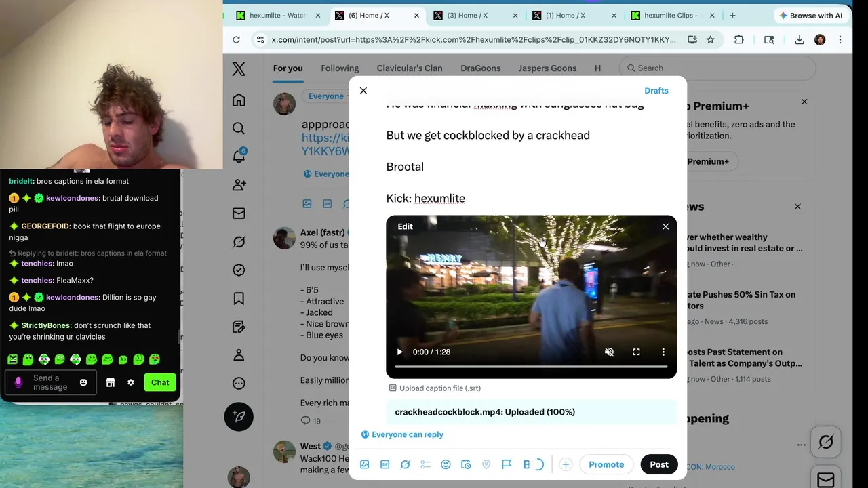Unmute the video preview
This screenshot has width=868, height=488.
609,352
